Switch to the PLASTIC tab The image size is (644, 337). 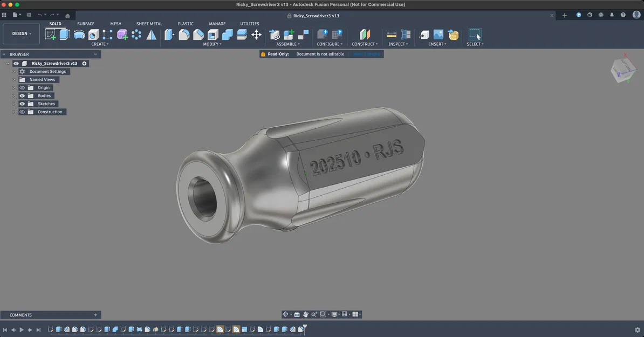(x=185, y=24)
